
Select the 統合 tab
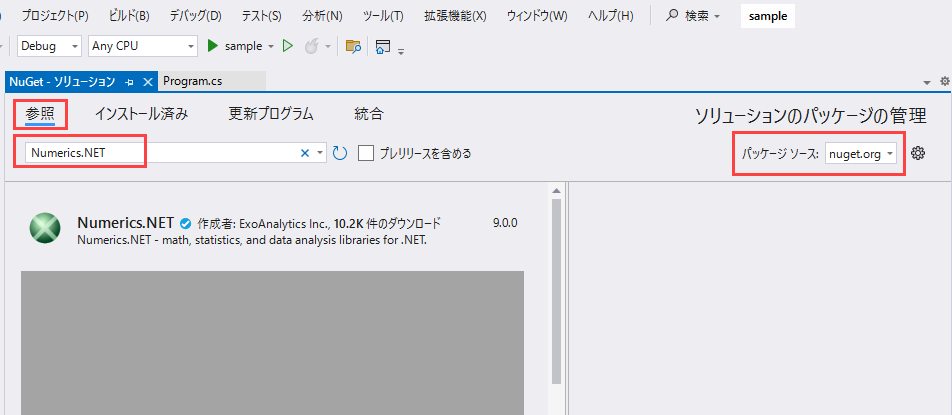pos(369,113)
